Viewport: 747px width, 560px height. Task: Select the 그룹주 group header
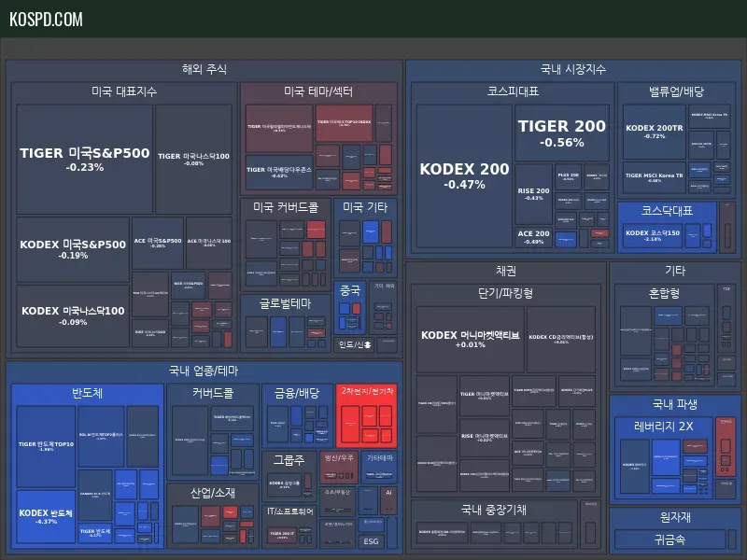[289, 459]
